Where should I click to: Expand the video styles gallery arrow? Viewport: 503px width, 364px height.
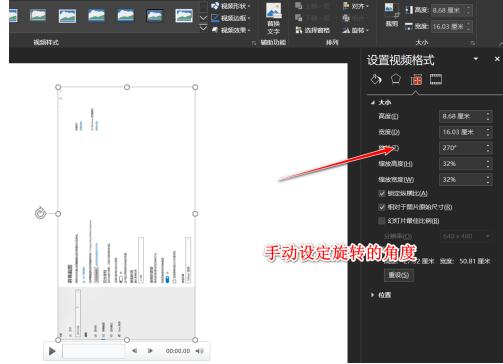[x=203, y=29]
